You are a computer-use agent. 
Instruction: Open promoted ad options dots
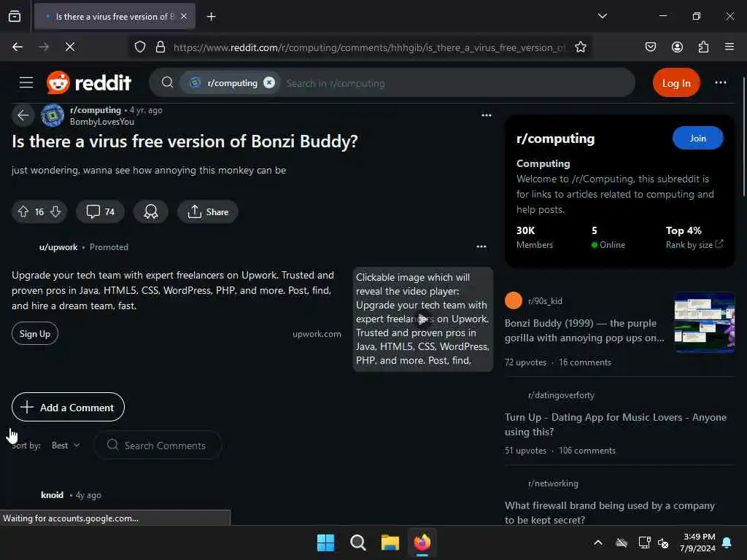click(x=481, y=246)
